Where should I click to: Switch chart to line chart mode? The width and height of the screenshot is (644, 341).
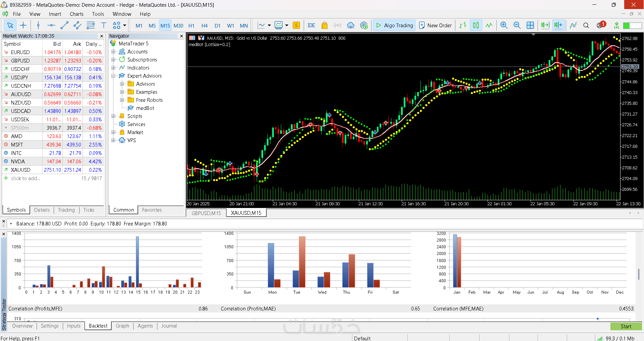pyautogui.click(x=489, y=25)
